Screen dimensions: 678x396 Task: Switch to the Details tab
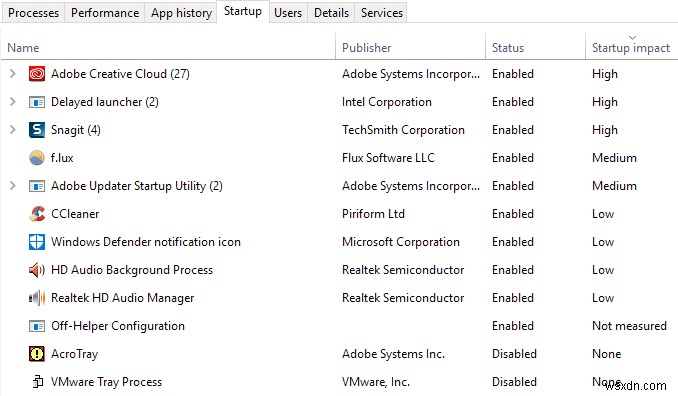[331, 13]
